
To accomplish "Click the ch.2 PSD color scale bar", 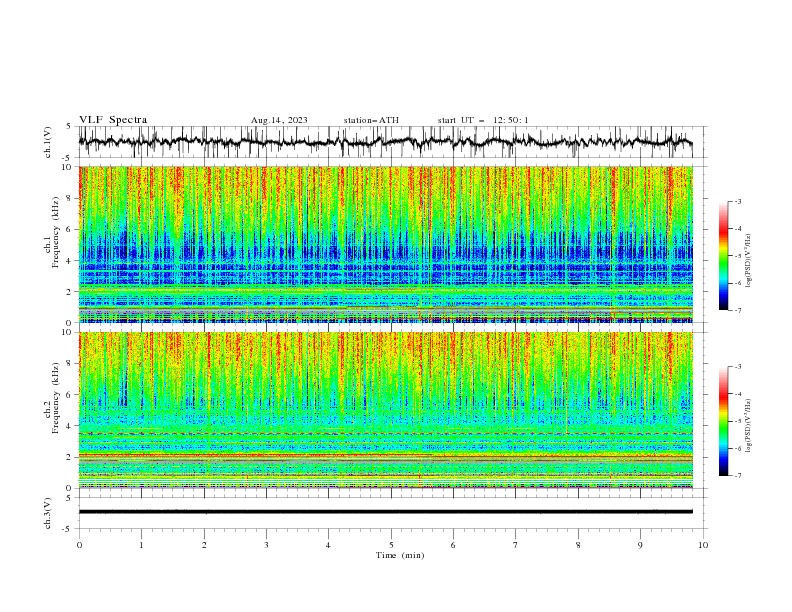I will click(x=723, y=421).
